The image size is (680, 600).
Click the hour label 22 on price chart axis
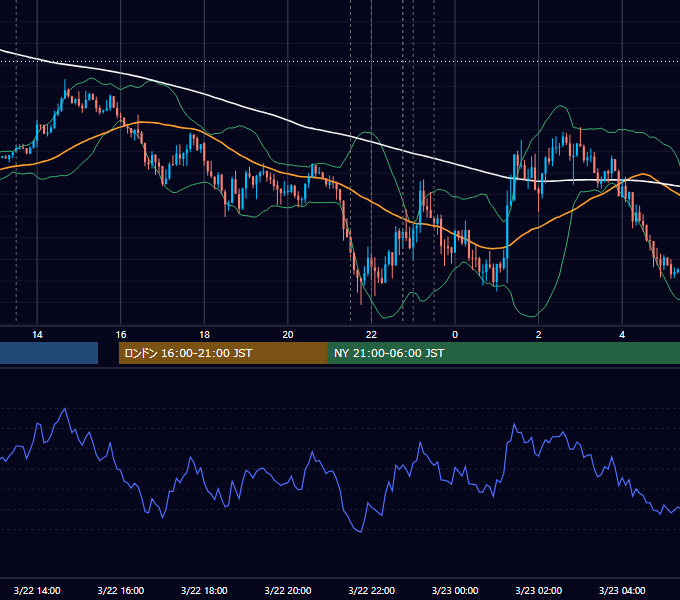371,335
